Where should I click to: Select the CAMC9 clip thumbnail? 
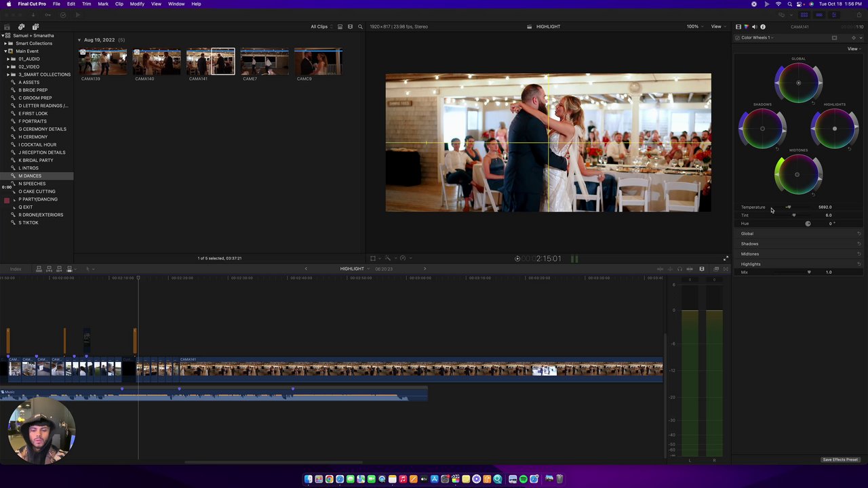click(318, 62)
